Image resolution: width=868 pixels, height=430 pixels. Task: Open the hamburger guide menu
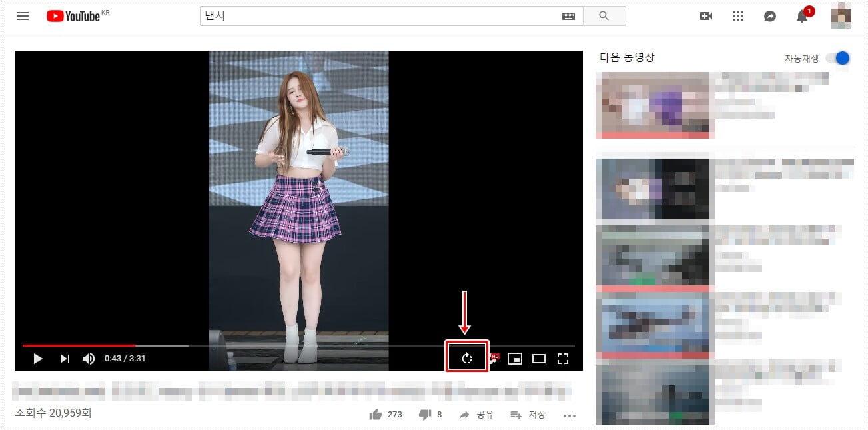coord(23,16)
